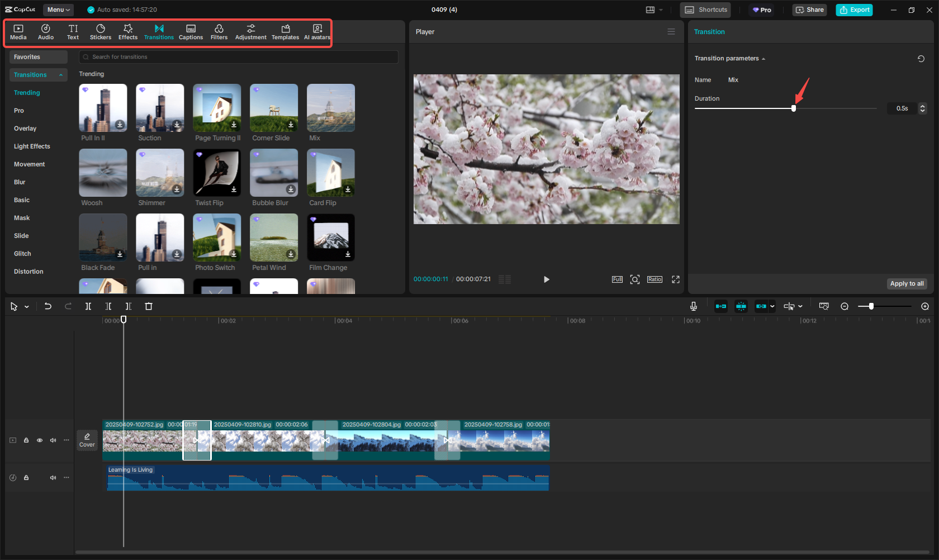
Task: Open the Stickers panel
Action: coord(101,31)
